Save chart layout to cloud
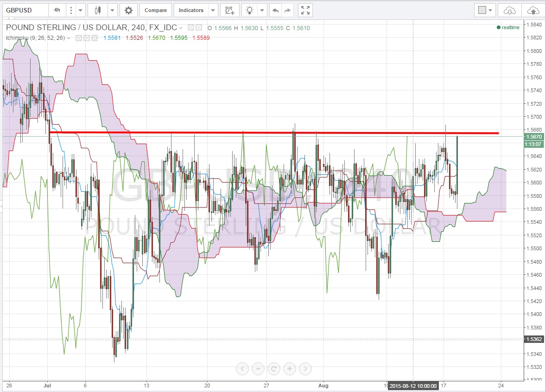 click(531, 10)
